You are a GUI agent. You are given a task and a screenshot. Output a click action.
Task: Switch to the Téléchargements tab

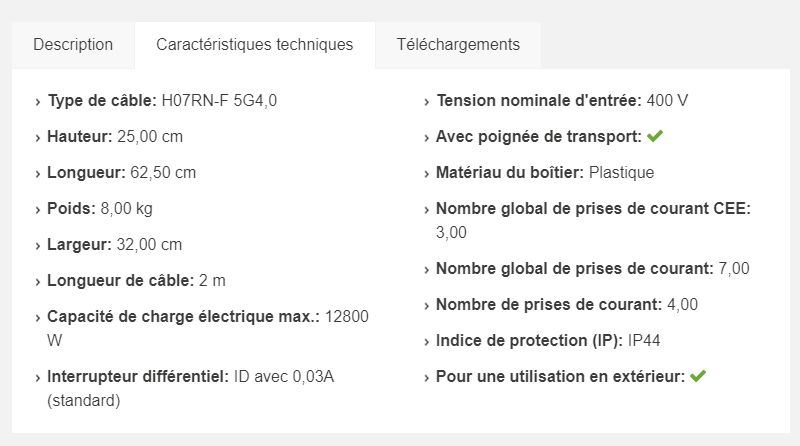coord(458,45)
